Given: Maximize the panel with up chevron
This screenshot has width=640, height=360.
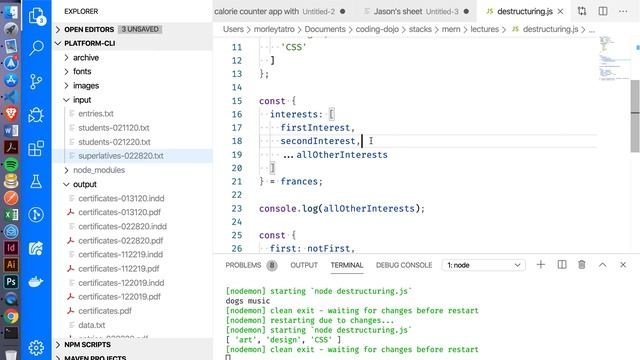Looking at the screenshot, I should click(x=602, y=265).
